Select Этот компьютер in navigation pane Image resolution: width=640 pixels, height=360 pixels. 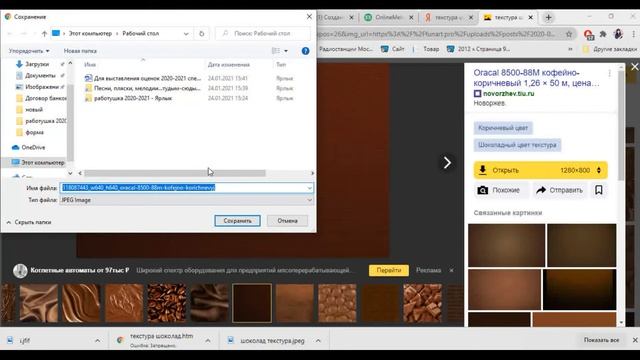click(38, 162)
